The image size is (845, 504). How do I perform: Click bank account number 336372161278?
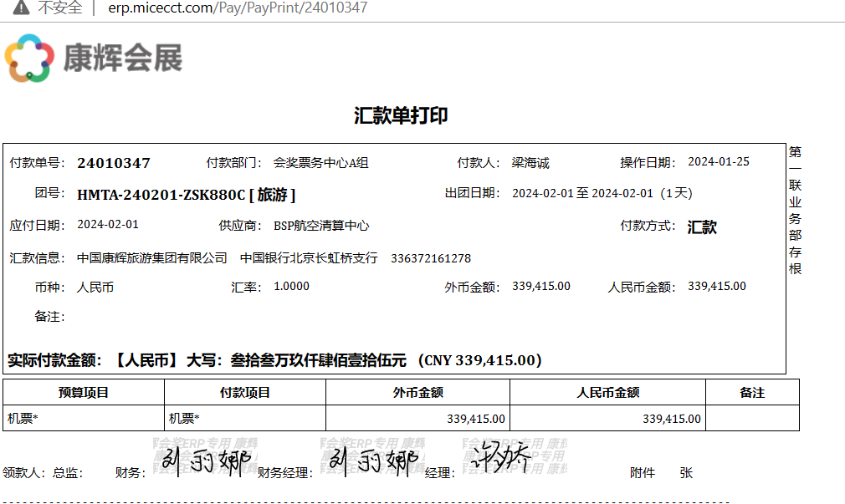[431, 258]
